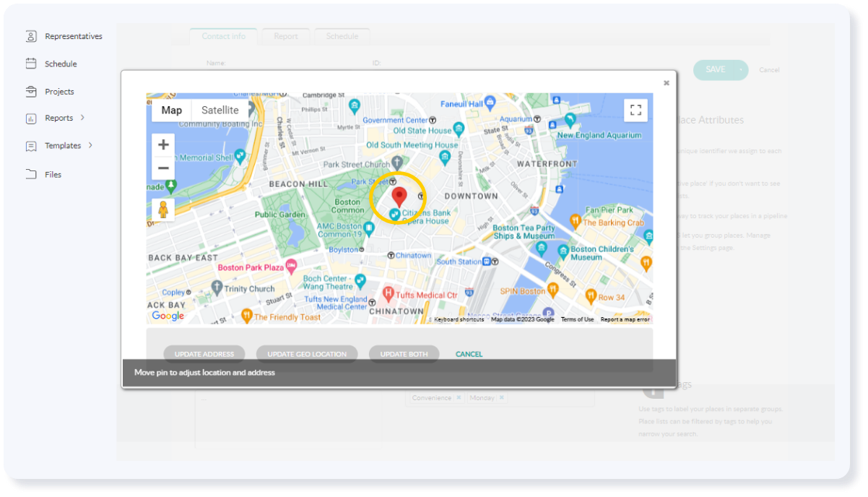Click the UPDATE GEO LOCATION button
Screen dimensions: 868x497
(307, 354)
